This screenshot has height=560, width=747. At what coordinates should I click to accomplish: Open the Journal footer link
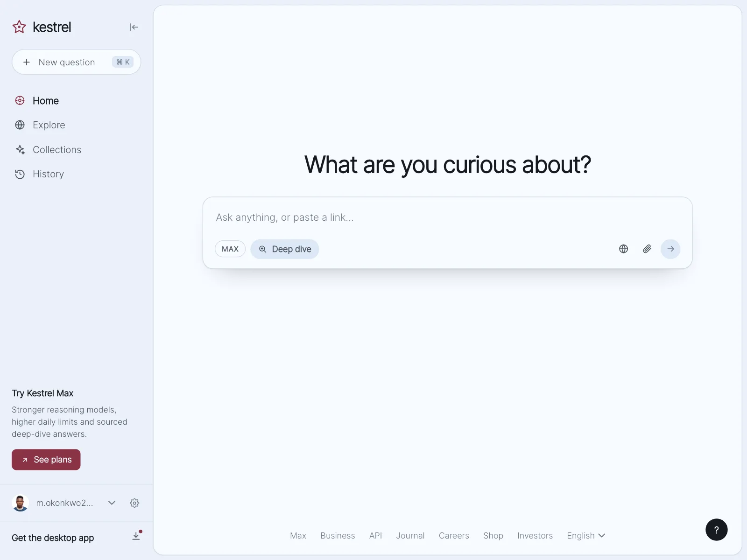pyautogui.click(x=410, y=536)
